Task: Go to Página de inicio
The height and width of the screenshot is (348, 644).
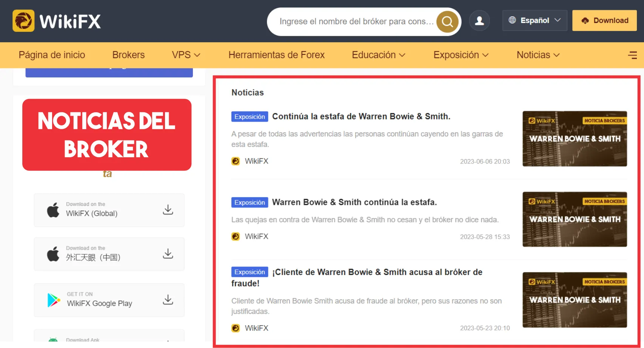Action: click(52, 55)
